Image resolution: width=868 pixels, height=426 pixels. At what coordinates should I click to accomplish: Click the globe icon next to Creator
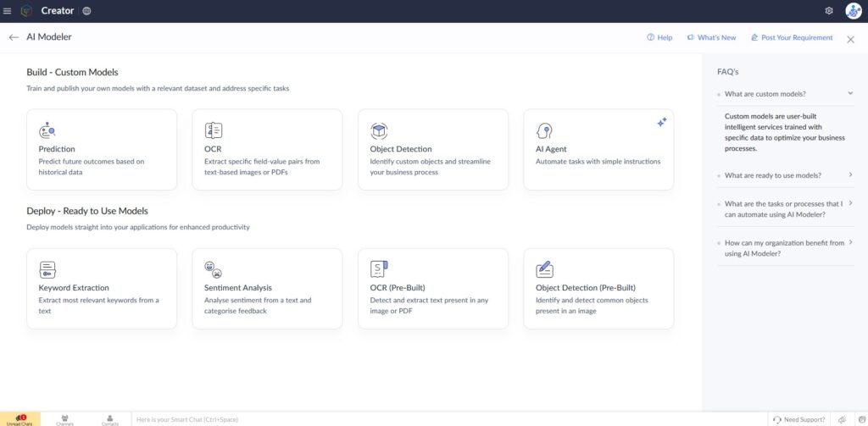pyautogui.click(x=87, y=11)
